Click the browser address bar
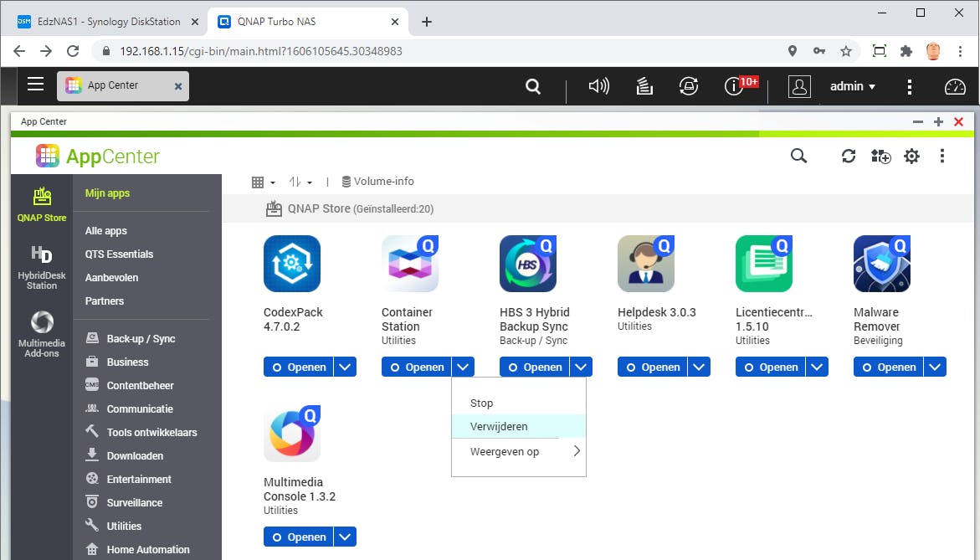The height and width of the screenshot is (560, 980). click(x=438, y=51)
